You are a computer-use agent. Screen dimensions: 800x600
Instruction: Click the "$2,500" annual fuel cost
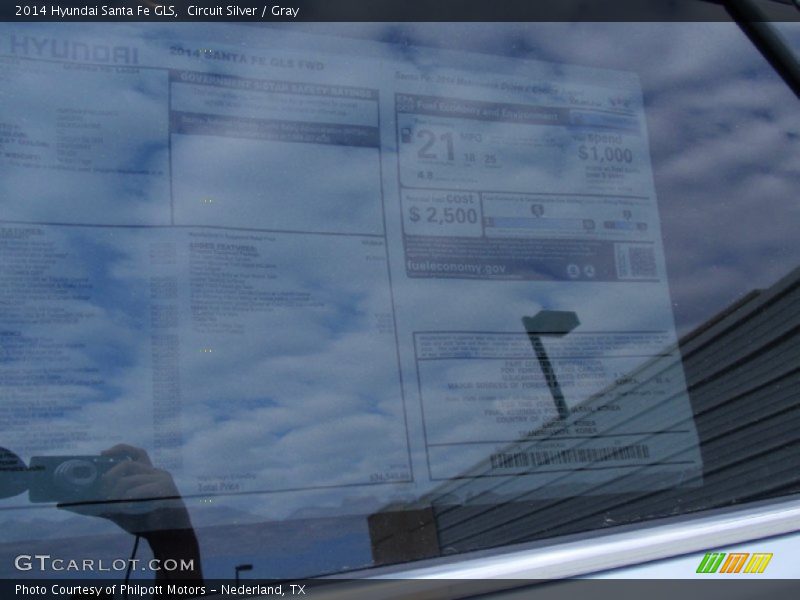pos(443,215)
